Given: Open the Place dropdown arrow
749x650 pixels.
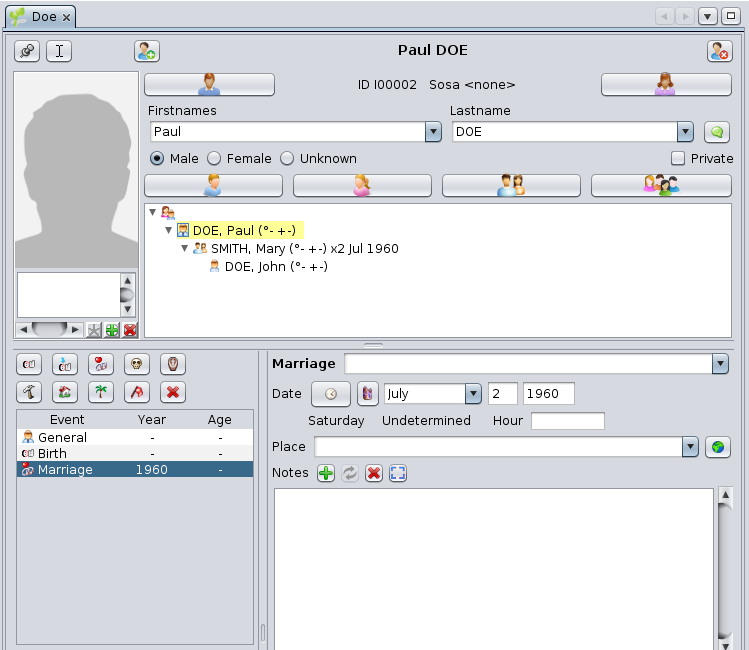Looking at the screenshot, I should point(690,447).
